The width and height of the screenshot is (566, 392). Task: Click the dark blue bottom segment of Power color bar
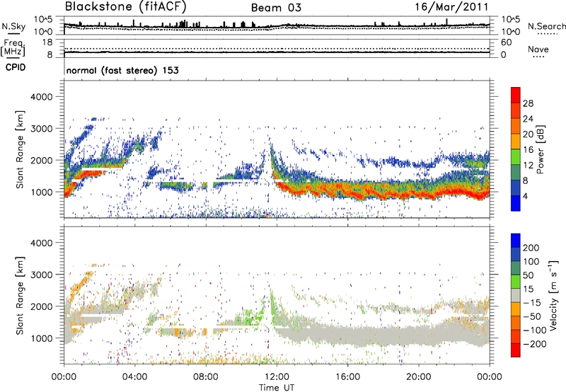click(516, 203)
